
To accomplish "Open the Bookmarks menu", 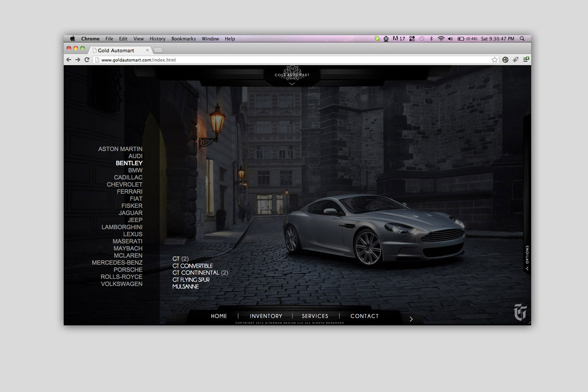I will (x=184, y=39).
